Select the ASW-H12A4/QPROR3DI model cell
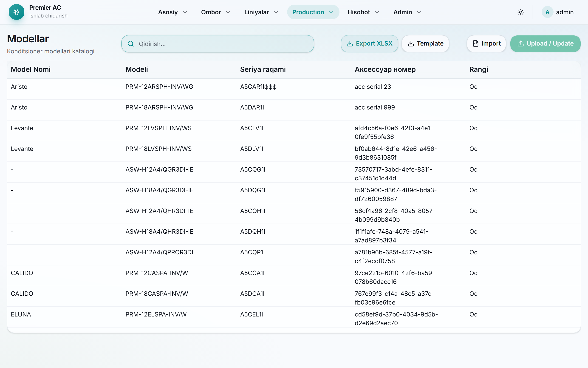Viewport: 588px width, 368px height. (159, 252)
